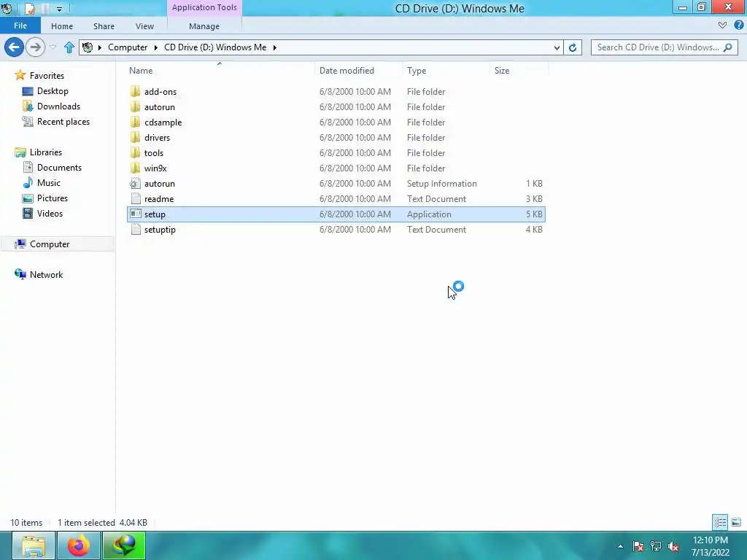Select the drivers folder icon

pos(135,137)
